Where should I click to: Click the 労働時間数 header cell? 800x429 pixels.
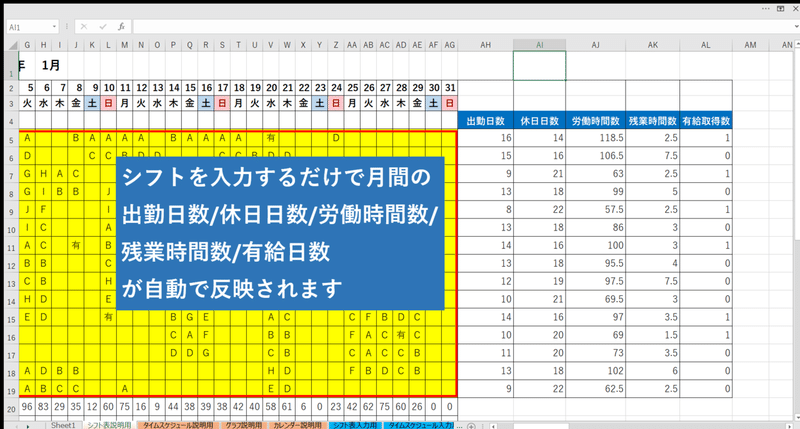coord(595,121)
